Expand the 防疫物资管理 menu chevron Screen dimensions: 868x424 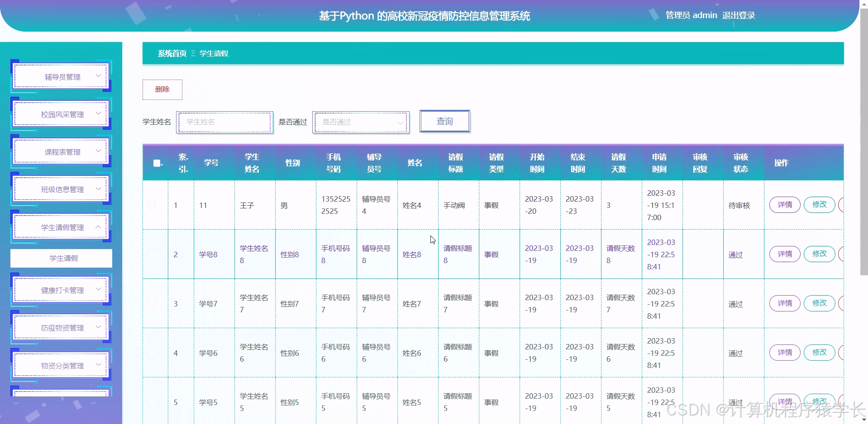tap(98, 327)
